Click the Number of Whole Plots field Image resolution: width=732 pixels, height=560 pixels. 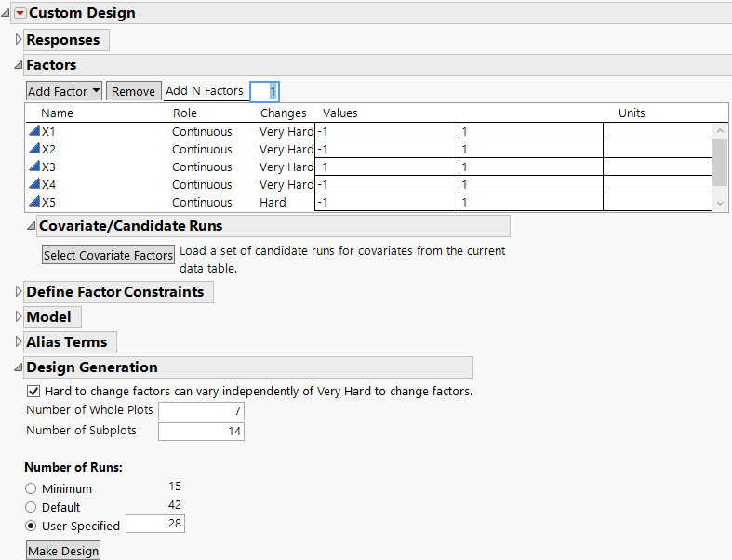click(x=201, y=411)
